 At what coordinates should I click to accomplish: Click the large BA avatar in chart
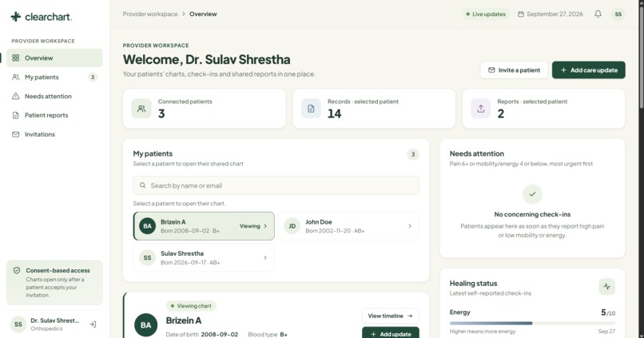145,325
